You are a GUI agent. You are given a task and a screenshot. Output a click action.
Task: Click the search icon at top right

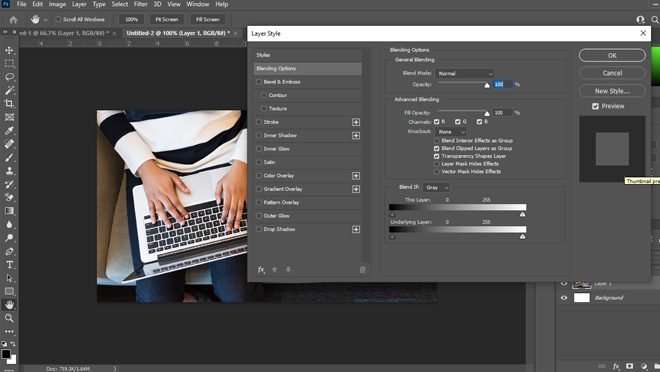pos(655,20)
